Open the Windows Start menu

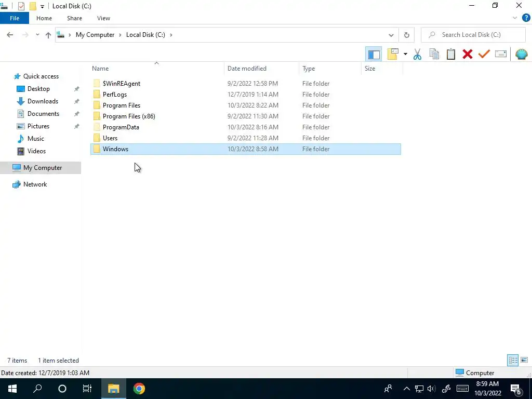(12, 389)
